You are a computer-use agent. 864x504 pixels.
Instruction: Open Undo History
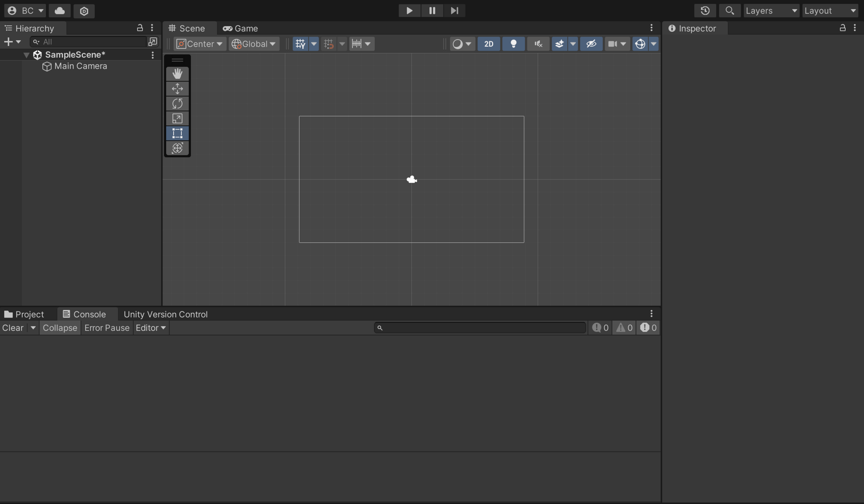point(705,10)
